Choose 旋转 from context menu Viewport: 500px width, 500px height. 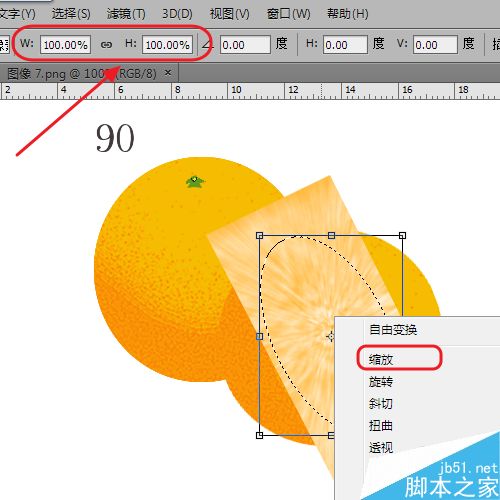(x=381, y=382)
